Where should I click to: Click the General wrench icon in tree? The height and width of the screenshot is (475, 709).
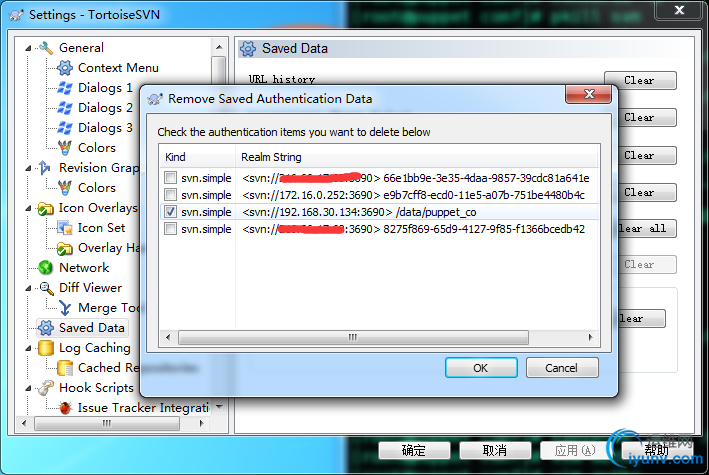tap(46, 48)
